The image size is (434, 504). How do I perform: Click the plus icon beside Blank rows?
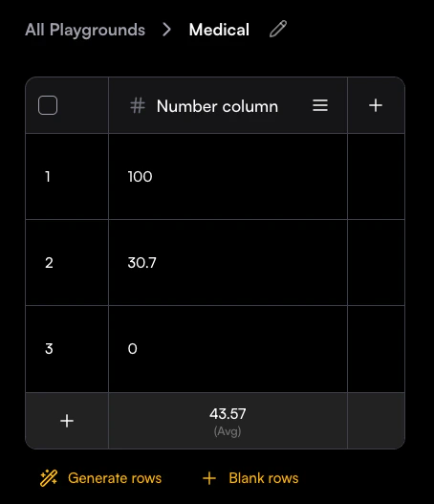pyautogui.click(x=209, y=478)
